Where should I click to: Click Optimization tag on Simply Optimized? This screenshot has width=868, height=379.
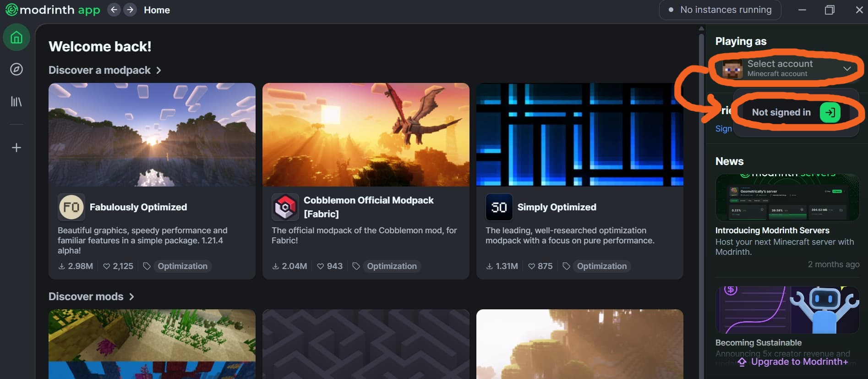[x=602, y=266]
